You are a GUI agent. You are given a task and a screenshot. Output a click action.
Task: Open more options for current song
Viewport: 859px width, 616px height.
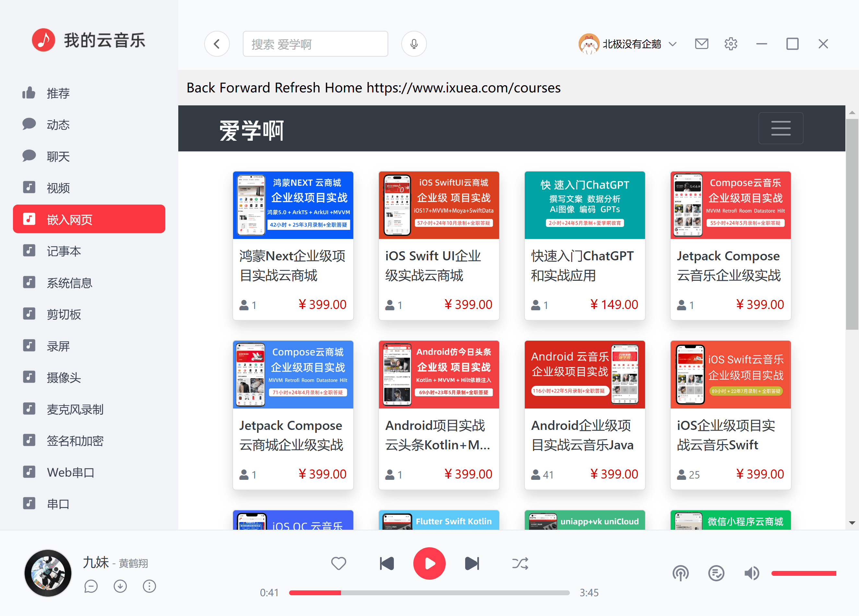[149, 586]
